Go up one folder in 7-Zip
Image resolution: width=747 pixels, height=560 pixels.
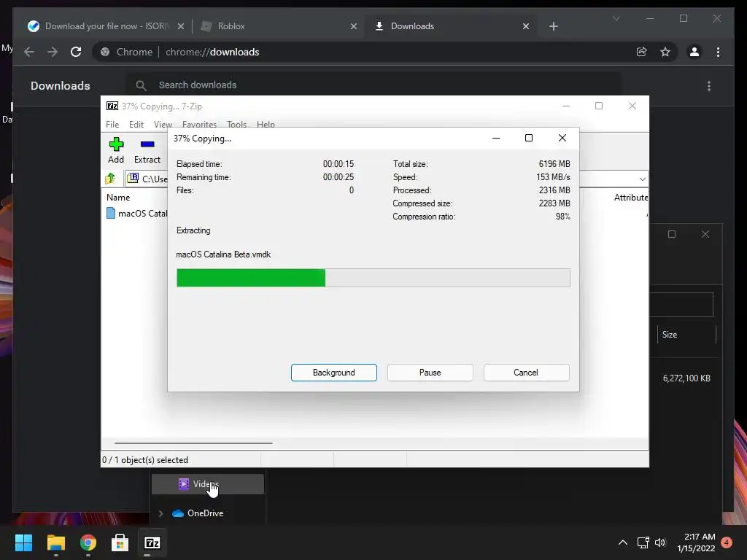point(110,179)
